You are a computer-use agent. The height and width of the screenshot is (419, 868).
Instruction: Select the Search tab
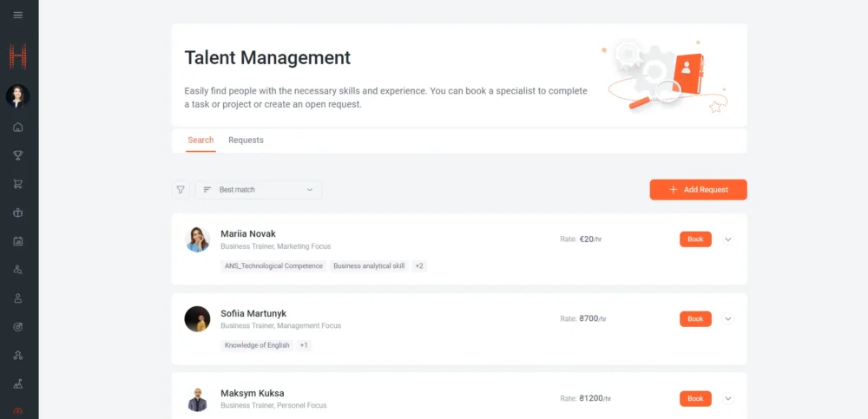point(201,141)
